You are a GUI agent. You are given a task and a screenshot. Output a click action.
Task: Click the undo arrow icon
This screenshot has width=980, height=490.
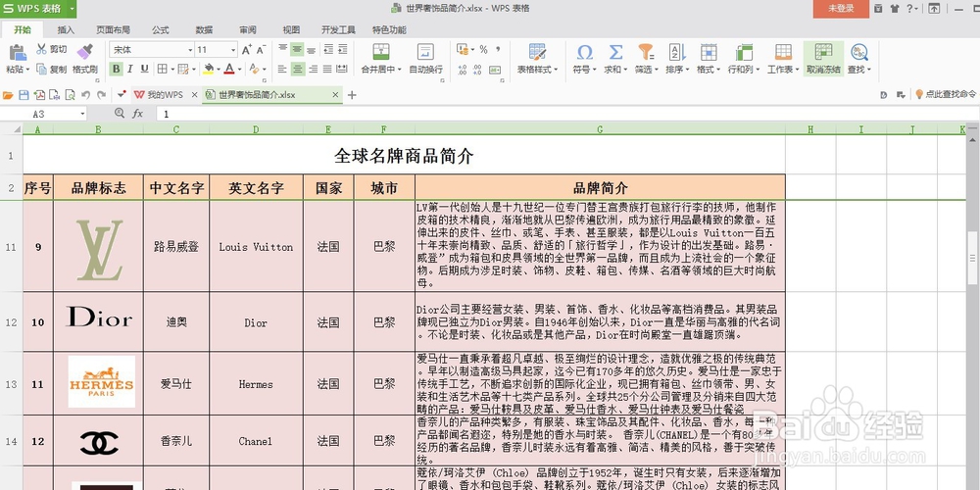pos(85,95)
